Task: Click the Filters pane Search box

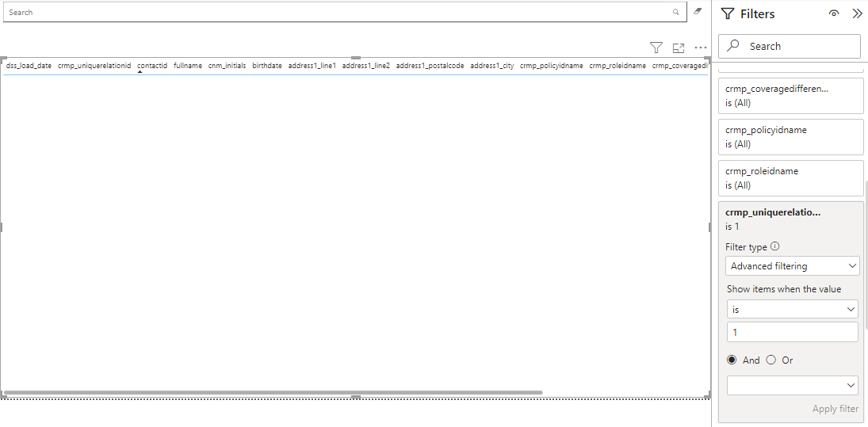Action: point(790,47)
